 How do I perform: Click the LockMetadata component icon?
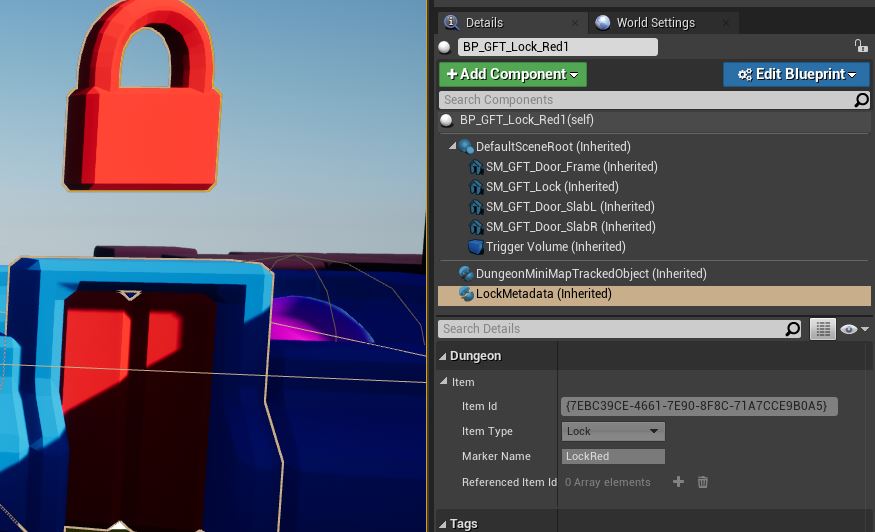(x=466, y=294)
